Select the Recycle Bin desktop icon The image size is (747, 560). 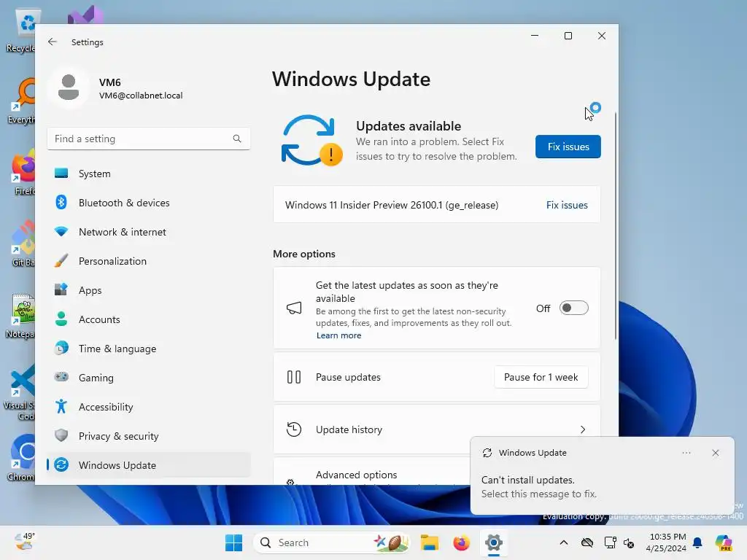pyautogui.click(x=21, y=31)
